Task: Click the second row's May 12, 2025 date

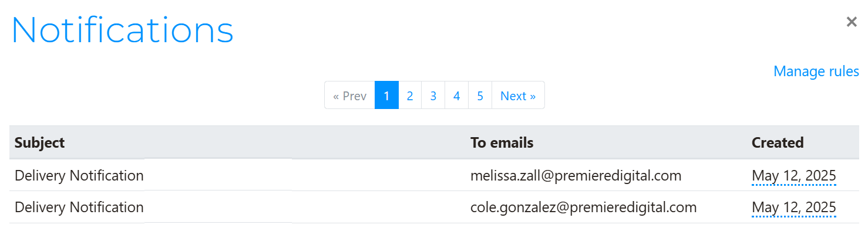Action: pos(794,207)
